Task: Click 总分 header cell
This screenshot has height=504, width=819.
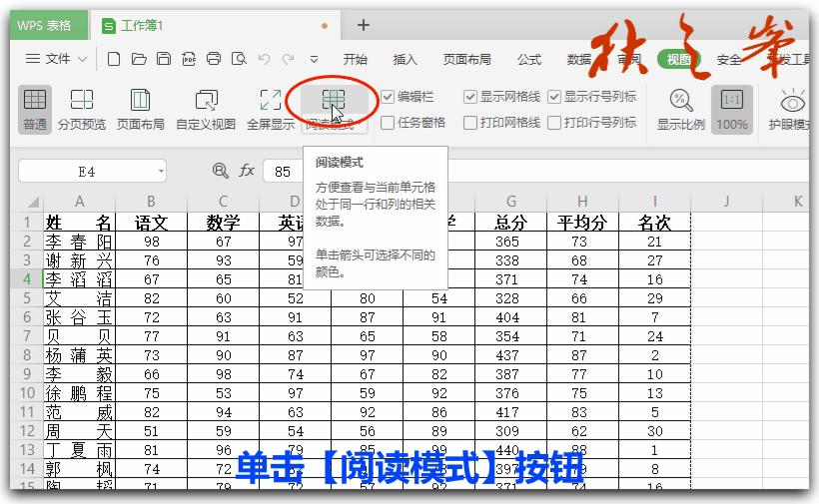Action: (510, 223)
